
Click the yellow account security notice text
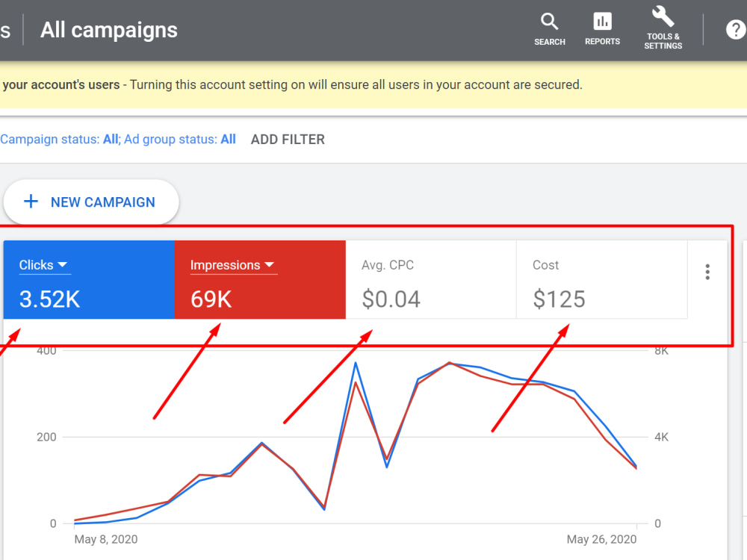pos(291,85)
